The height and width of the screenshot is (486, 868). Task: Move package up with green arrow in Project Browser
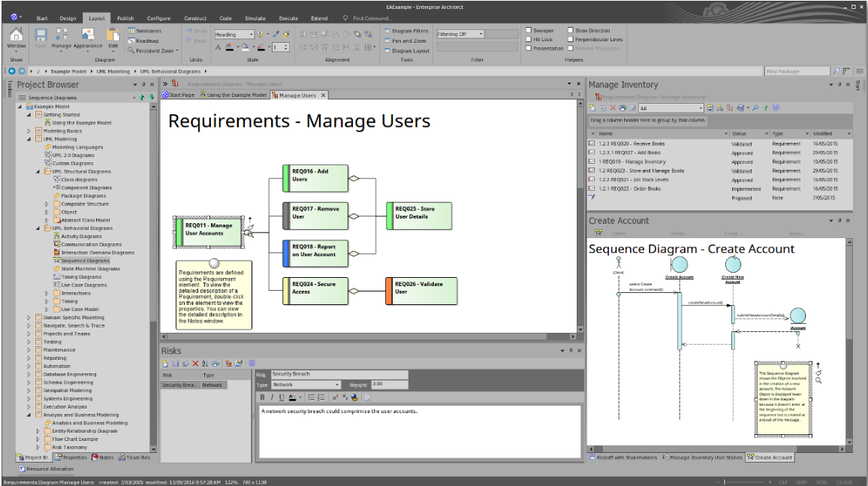142,98
